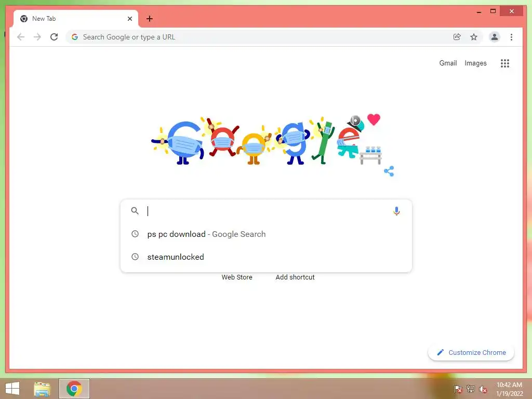
Task: Click the clock icon beside ps pc download
Action: coord(135,234)
